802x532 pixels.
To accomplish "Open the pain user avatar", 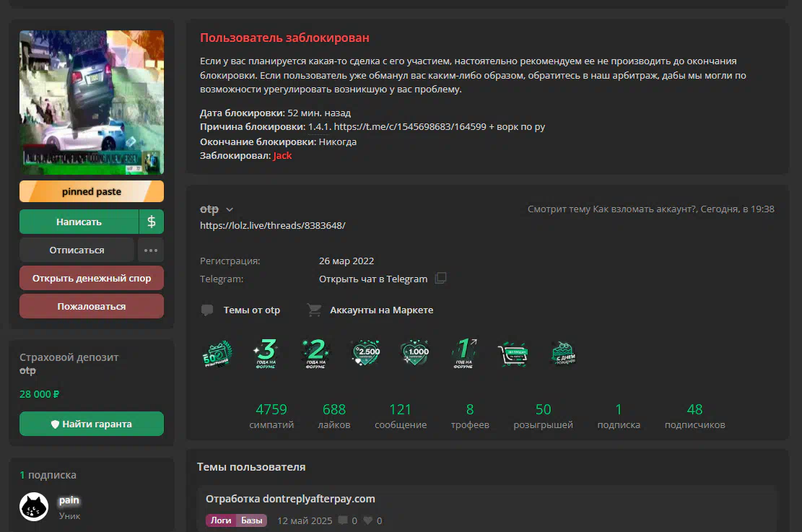I will (34, 507).
